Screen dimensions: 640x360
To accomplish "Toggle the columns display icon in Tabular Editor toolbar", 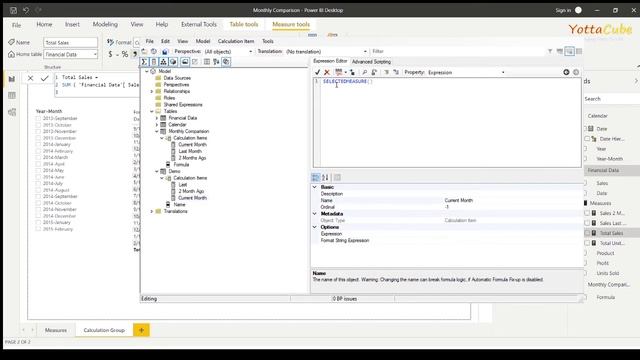I will [x=154, y=62].
